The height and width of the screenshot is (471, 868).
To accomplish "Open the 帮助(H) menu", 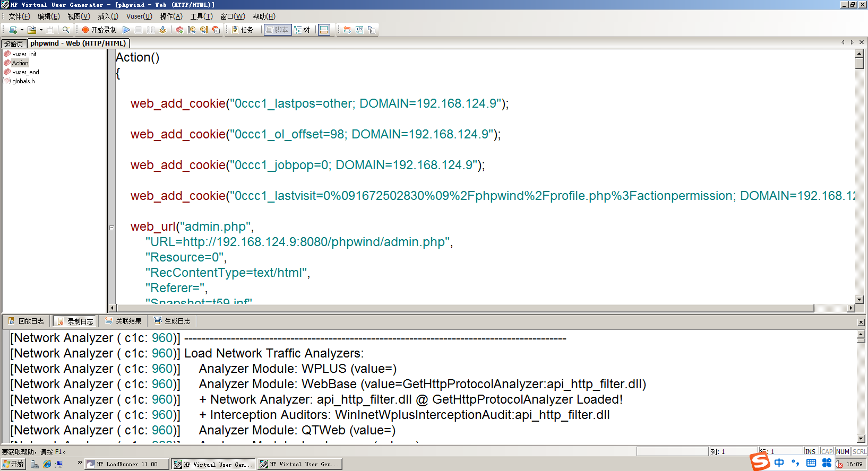I will pyautogui.click(x=264, y=16).
